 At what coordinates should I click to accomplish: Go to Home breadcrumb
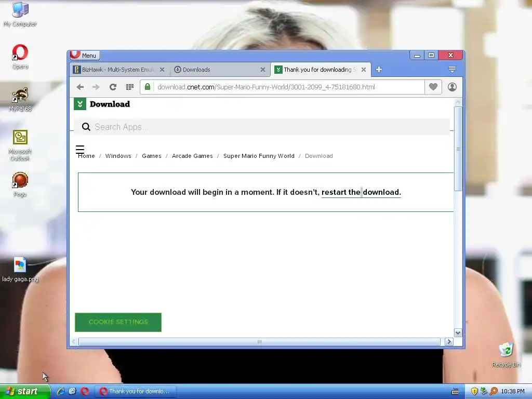coord(86,156)
